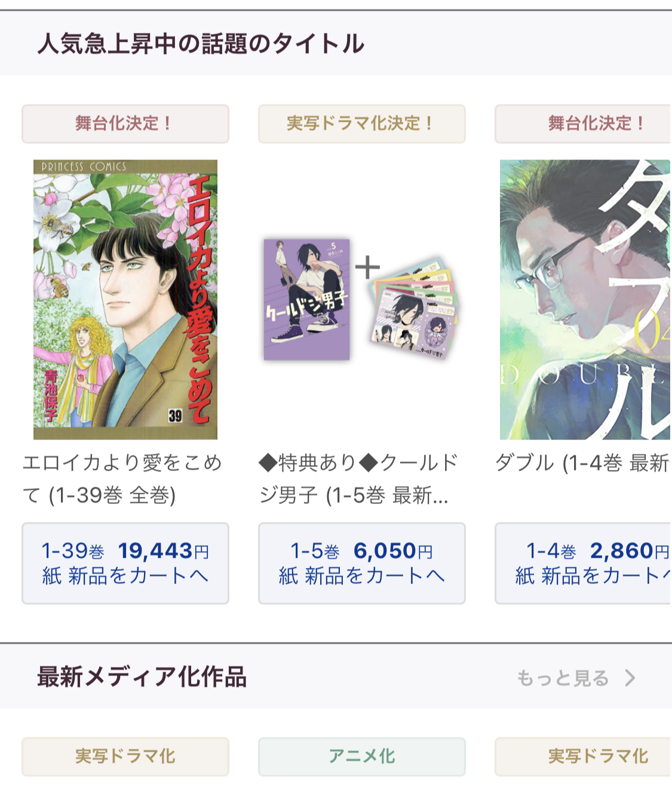
Task: Click the chevron next to もっと見る
Action: 630,678
